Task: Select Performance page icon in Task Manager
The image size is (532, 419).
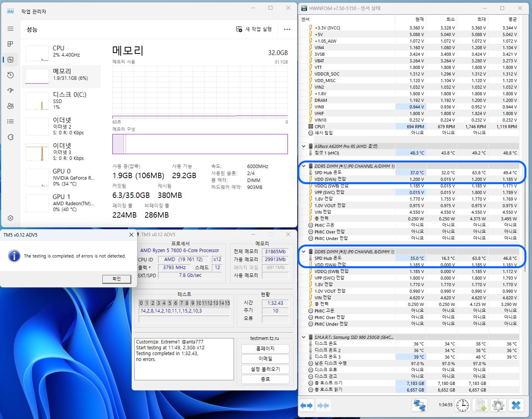Action: 10,60
